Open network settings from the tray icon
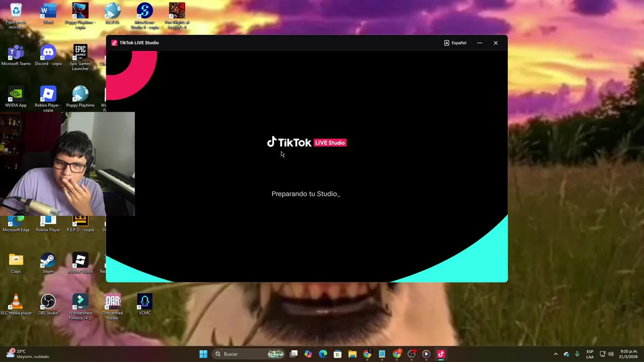Image resolution: width=644 pixels, height=362 pixels. coord(602,354)
